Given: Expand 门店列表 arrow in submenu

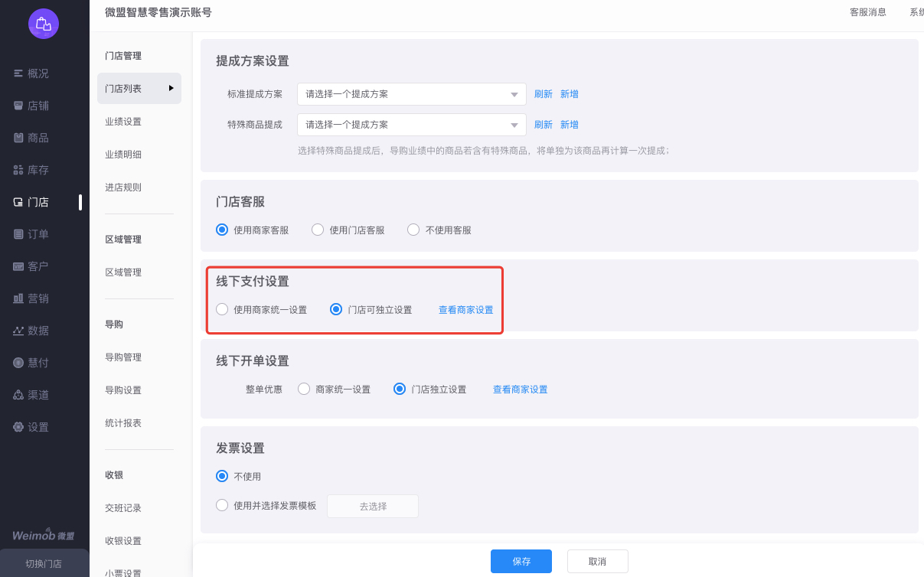Looking at the screenshot, I should pos(171,89).
